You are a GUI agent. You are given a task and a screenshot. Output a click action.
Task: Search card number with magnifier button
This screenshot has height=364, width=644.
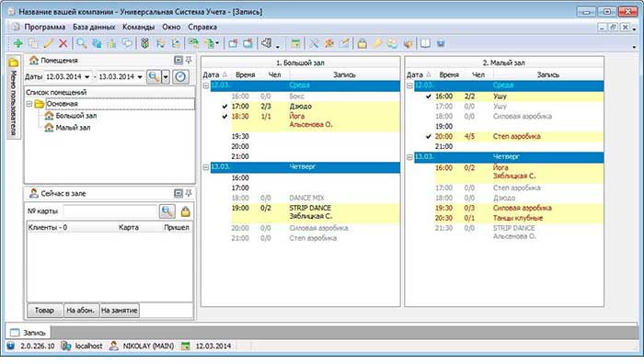(167, 211)
